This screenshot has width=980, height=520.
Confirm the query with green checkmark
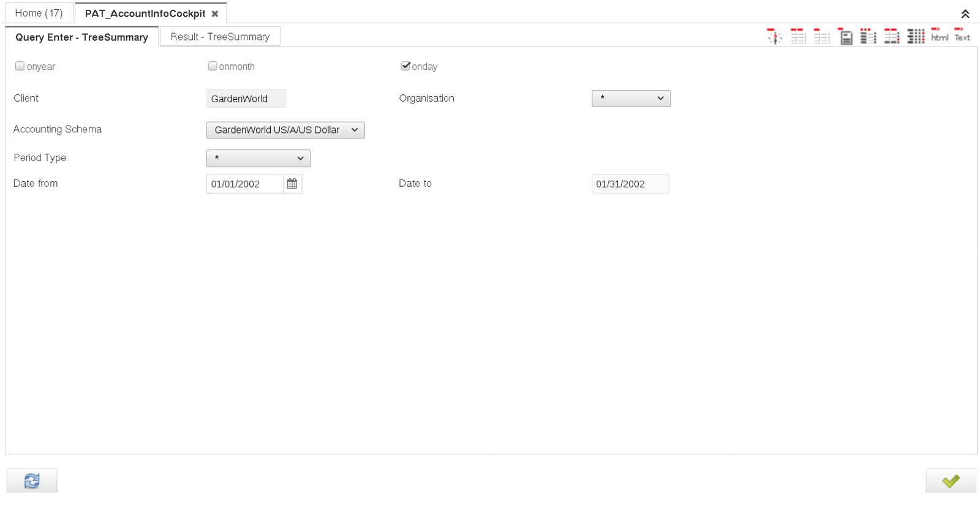(x=951, y=481)
